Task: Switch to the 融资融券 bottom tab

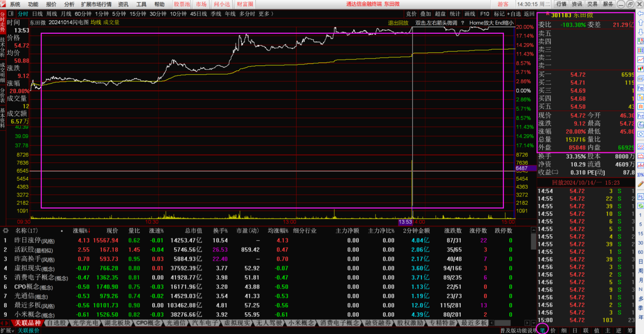Action: (x=377, y=323)
